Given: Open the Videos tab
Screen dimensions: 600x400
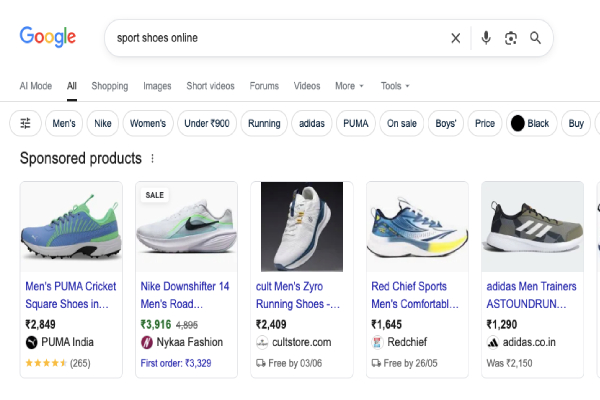Looking at the screenshot, I should pyautogui.click(x=307, y=86).
